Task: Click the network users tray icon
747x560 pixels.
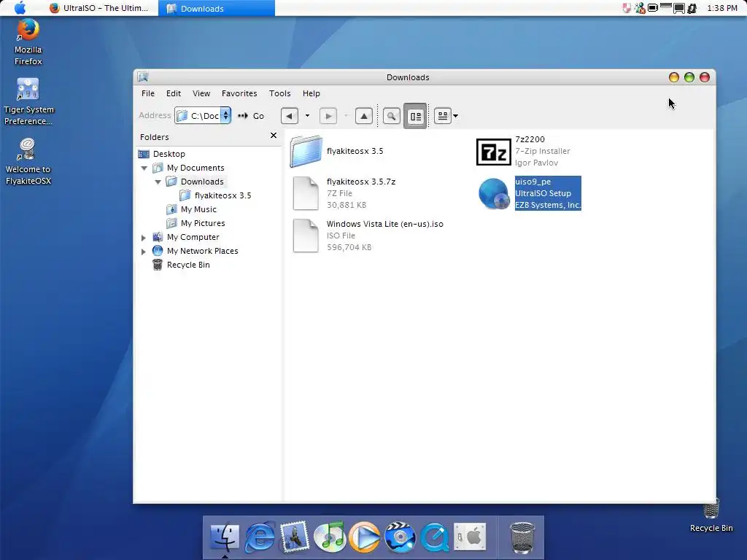Action: (640, 8)
